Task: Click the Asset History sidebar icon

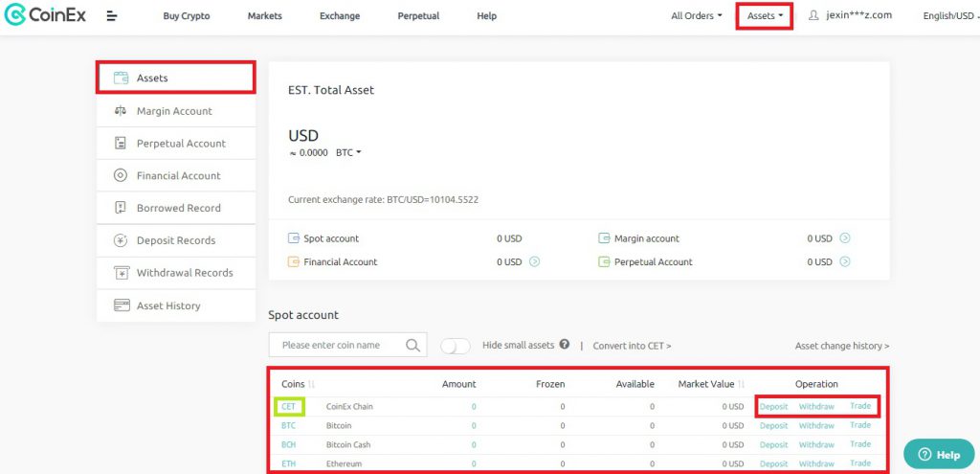Action: (121, 305)
